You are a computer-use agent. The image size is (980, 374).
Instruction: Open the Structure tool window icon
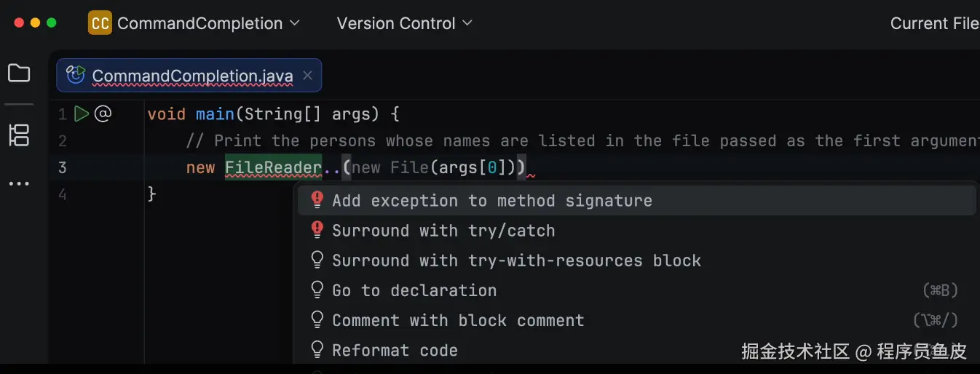(19, 135)
